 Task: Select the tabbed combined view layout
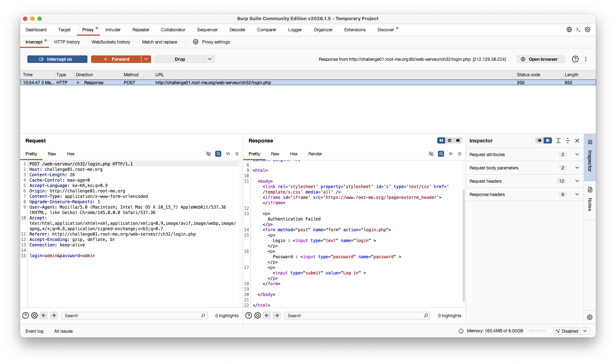[458, 140]
